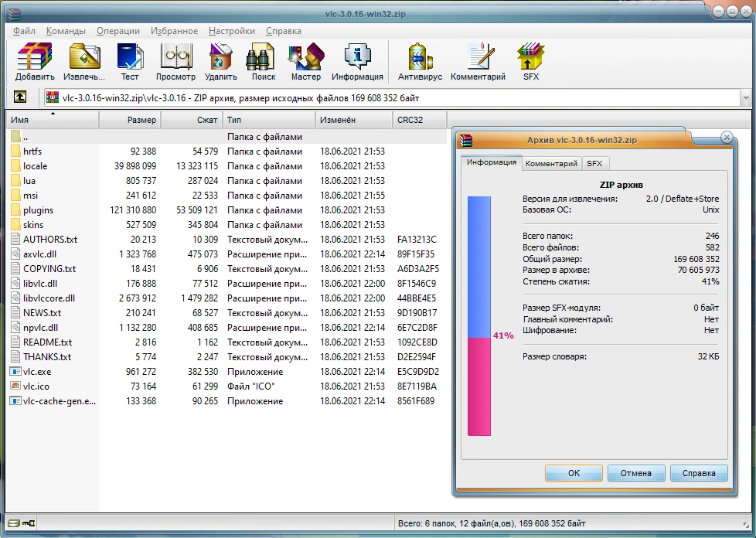Image resolution: width=756 pixels, height=538 pixels.
Task: Sort by the Имя column header
Action: 52,120
